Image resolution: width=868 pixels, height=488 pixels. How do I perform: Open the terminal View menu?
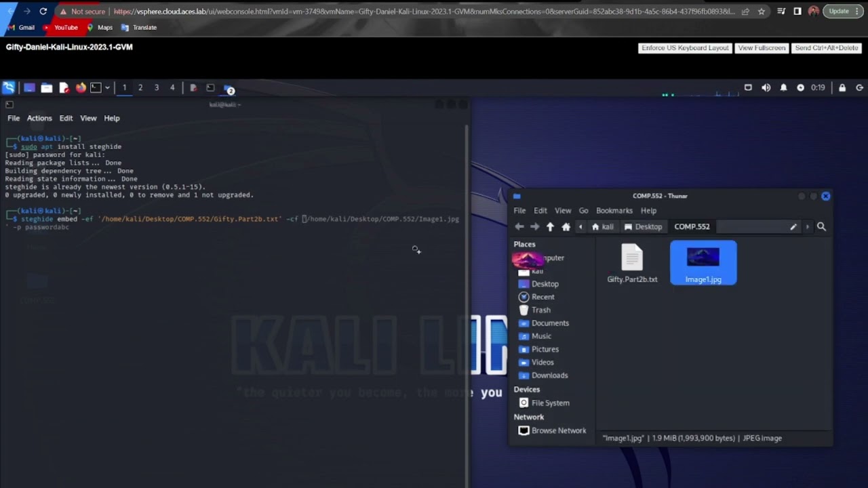(88, 118)
